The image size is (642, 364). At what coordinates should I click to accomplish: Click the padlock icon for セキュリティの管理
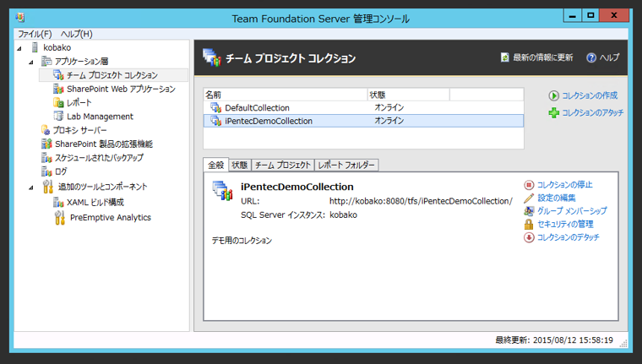coord(529,224)
